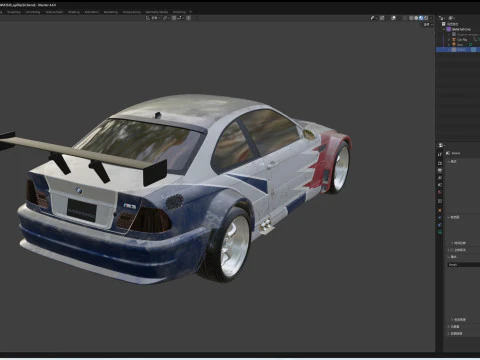
Task: Select the Car Rig armature icon
Action: [x=454, y=39]
